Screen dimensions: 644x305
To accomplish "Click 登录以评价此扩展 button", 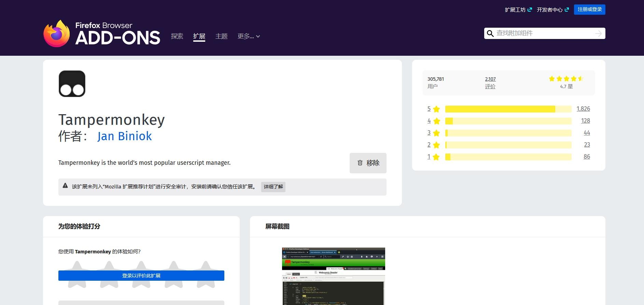I will click(x=141, y=276).
